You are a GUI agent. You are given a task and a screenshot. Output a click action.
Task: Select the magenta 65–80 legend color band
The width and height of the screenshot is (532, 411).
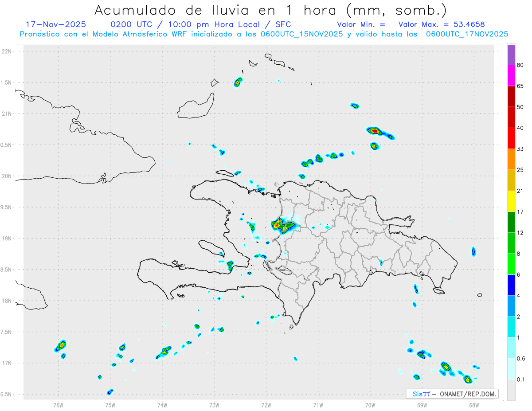[511, 75]
